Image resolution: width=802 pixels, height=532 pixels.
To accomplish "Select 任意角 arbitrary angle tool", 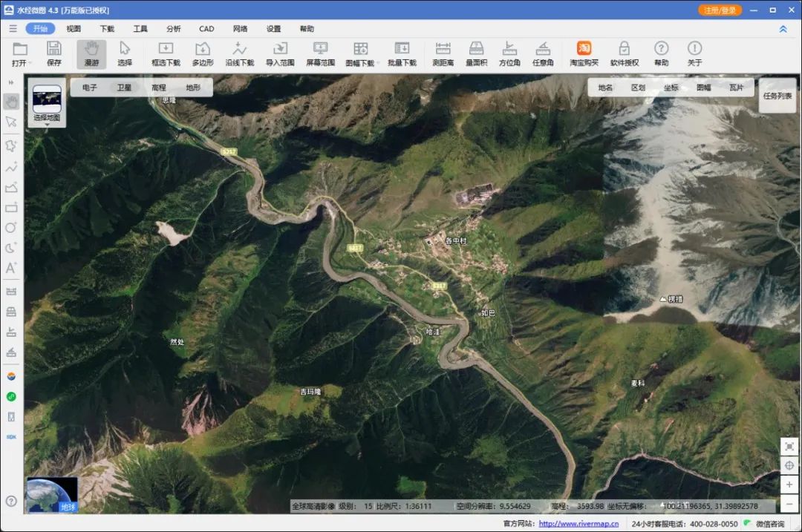I will (x=543, y=53).
